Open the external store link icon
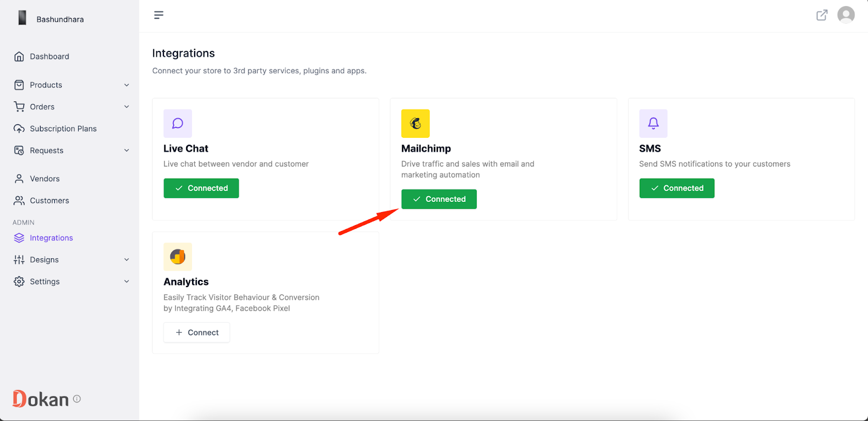This screenshot has width=868, height=421. pos(822,15)
